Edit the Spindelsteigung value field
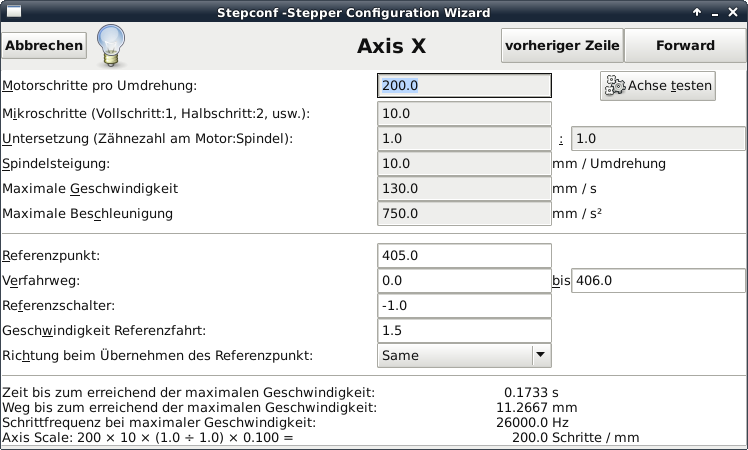 pyautogui.click(x=465, y=163)
